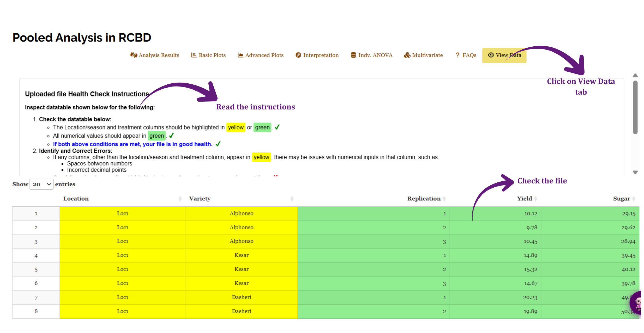The image size is (644, 333).
Task: Click the blue good health condition text
Action: 133,144
